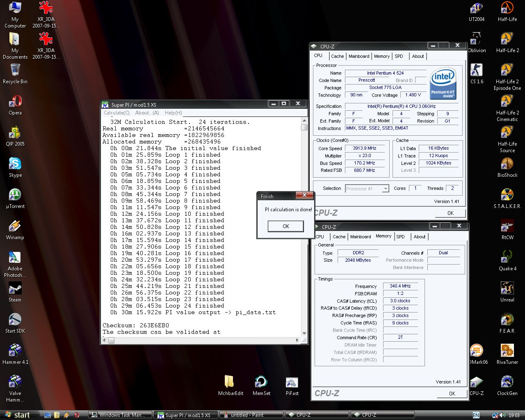Switch to Super PI taskbar button
This screenshot has height=420, width=525.
click(186, 415)
